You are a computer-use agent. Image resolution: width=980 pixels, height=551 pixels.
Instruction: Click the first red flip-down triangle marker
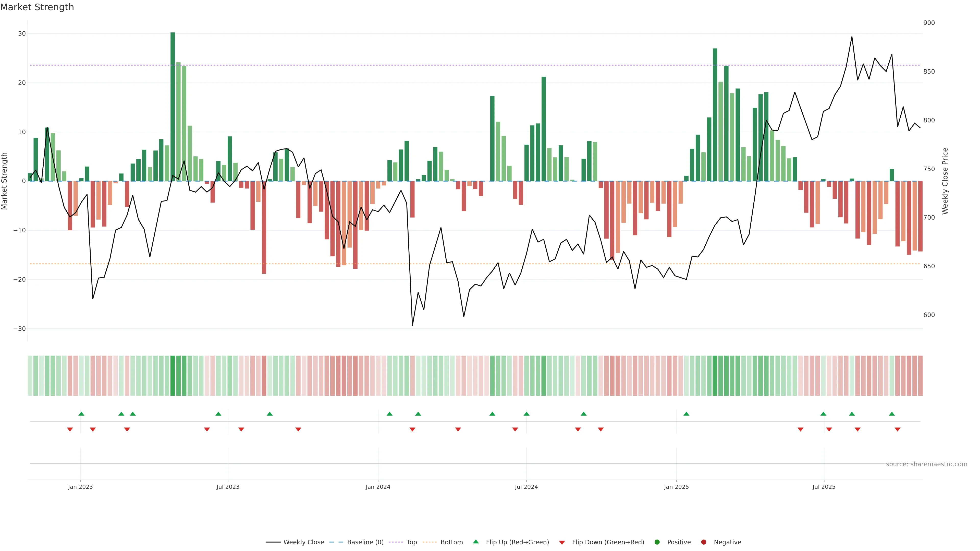click(x=70, y=429)
